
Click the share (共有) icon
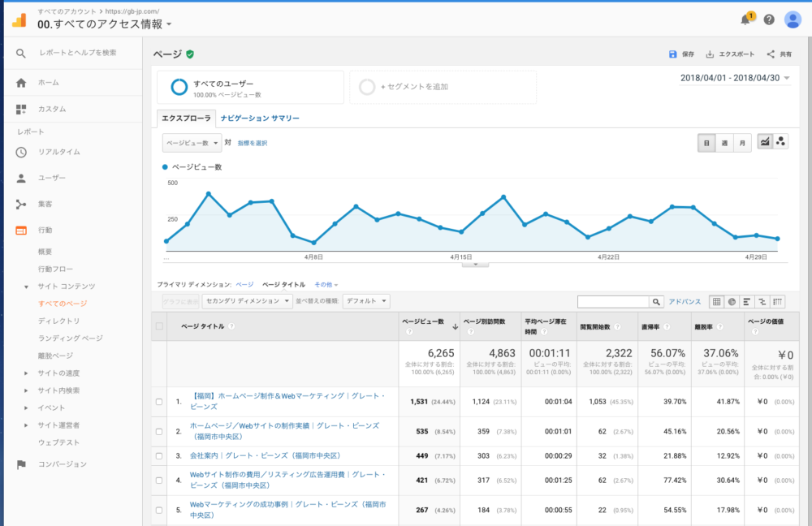point(771,54)
